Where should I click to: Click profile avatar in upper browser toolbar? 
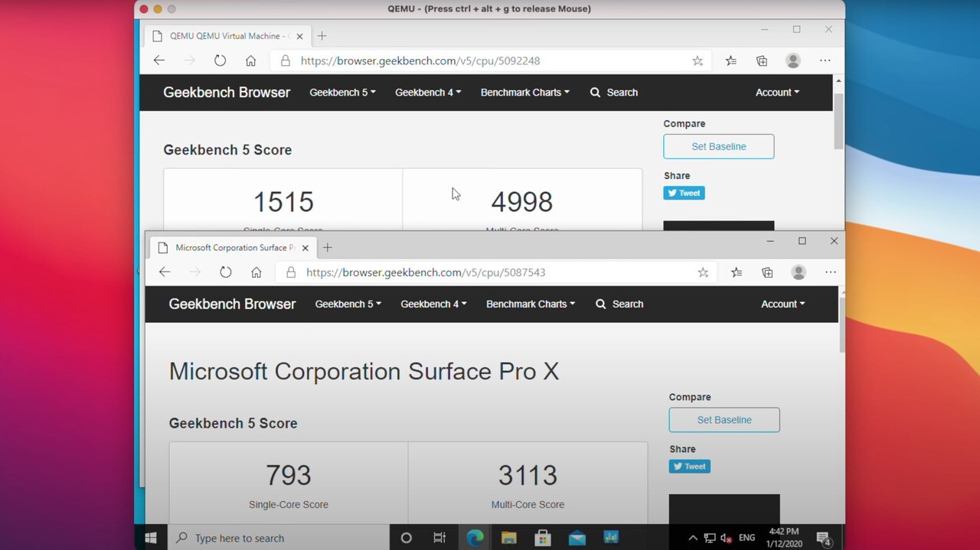tap(792, 61)
